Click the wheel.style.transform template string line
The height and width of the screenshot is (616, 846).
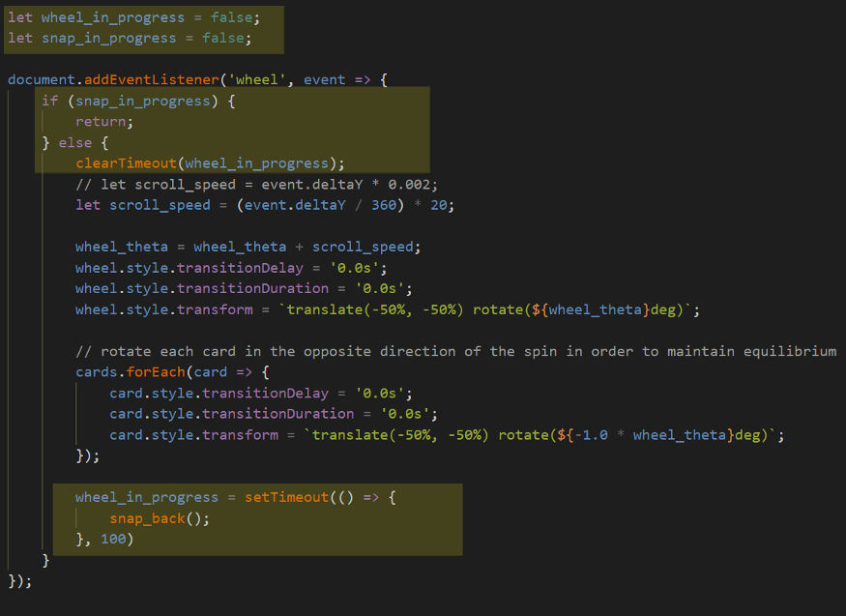388,309
